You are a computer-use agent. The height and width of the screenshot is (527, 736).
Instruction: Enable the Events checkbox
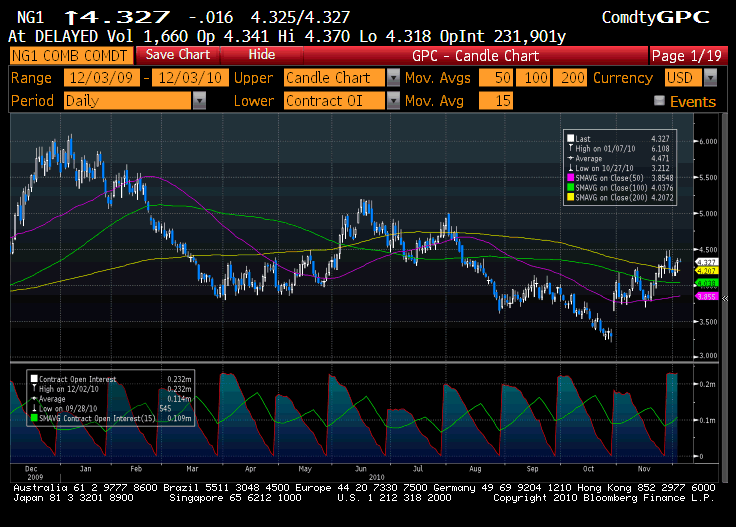click(659, 101)
